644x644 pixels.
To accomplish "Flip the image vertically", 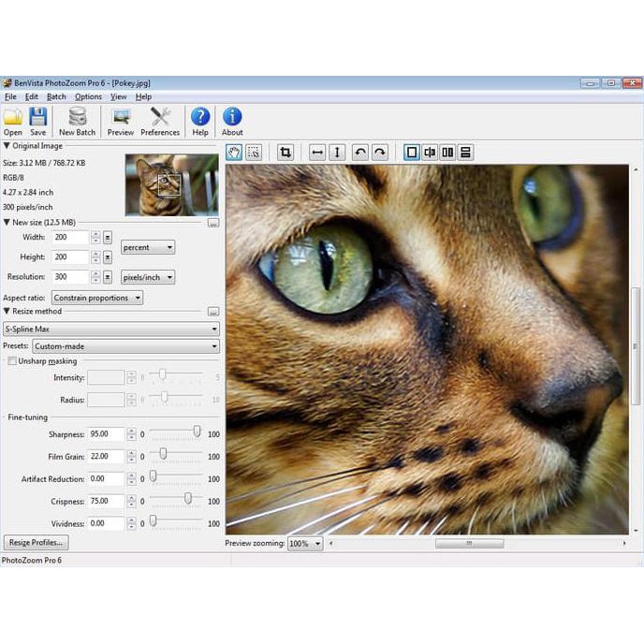I will (337, 153).
